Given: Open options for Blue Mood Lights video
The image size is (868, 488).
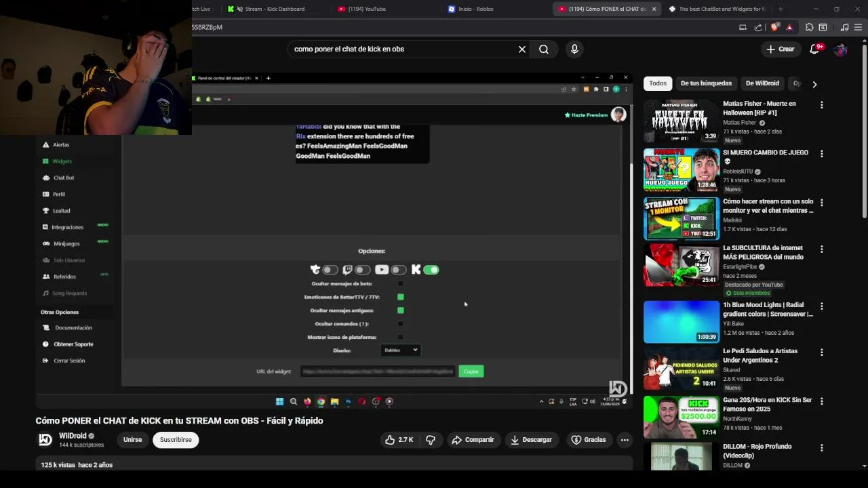Looking at the screenshot, I should (x=822, y=306).
